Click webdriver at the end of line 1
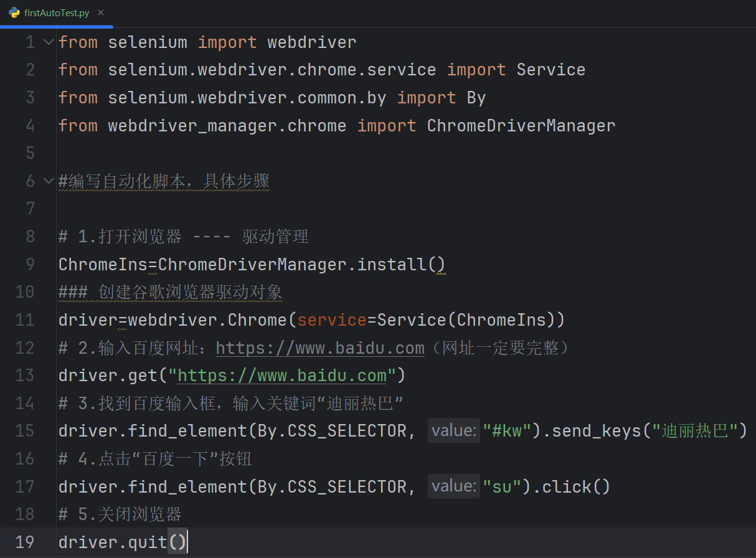The width and height of the screenshot is (756, 558). tap(312, 42)
